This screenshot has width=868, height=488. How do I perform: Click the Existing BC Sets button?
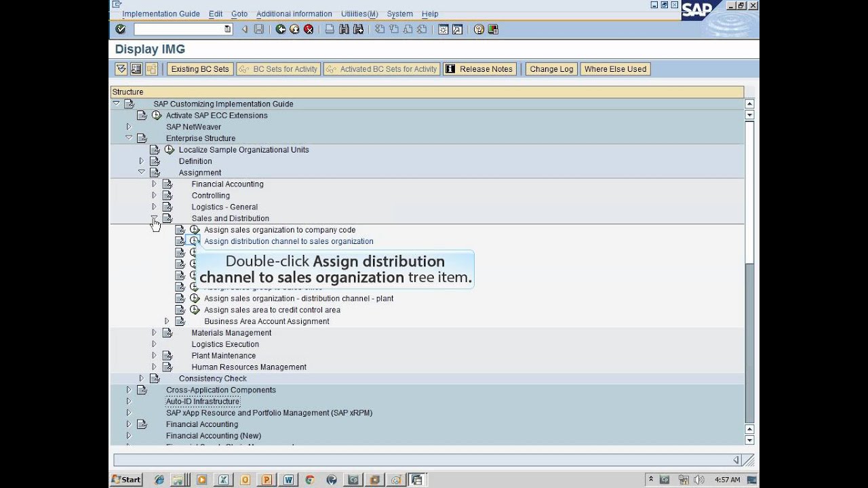[200, 69]
